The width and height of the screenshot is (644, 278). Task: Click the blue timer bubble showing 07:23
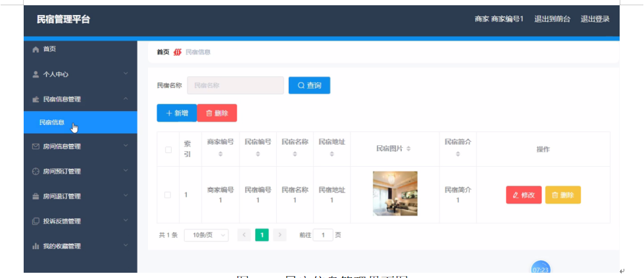[541, 267]
